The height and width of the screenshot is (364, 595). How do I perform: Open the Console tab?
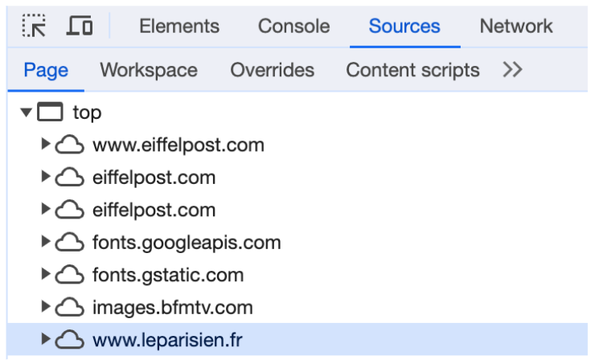click(293, 27)
